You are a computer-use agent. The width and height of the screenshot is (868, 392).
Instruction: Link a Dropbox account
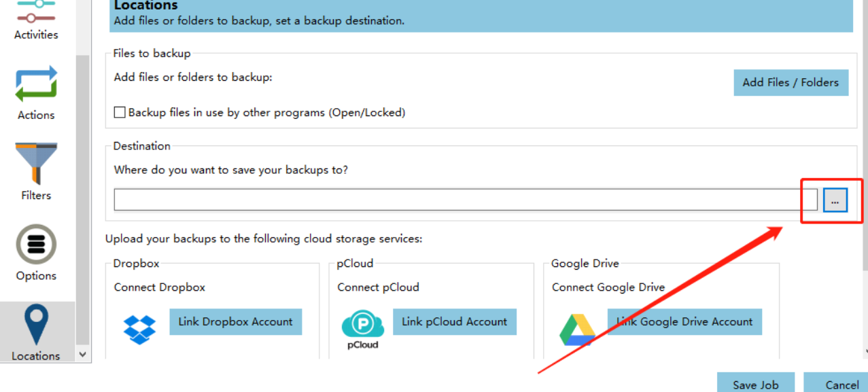tap(235, 322)
